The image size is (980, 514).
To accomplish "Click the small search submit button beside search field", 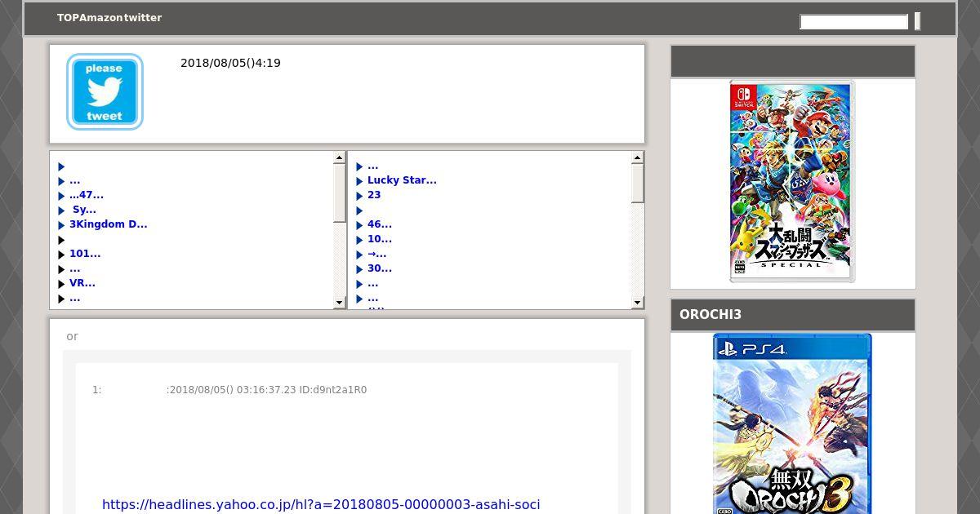I will point(917,21).
